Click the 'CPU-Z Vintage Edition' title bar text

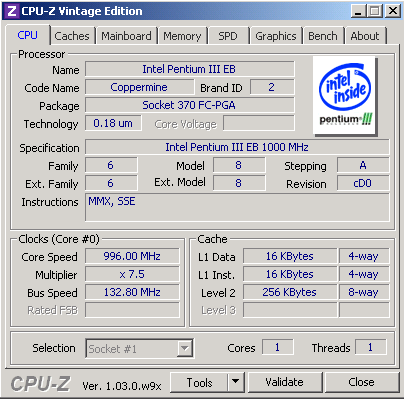(82, 11)
